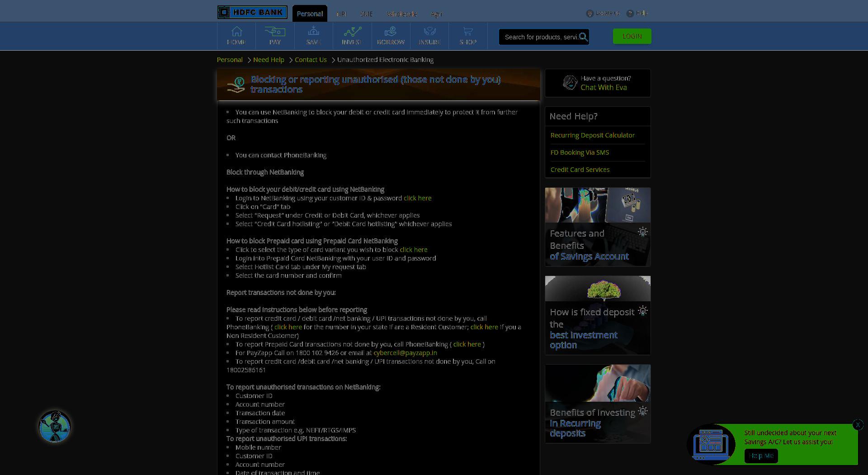Click 'Report transactions not done by you:' text
This screenshot has height=475, width=868.
[281, 293]
